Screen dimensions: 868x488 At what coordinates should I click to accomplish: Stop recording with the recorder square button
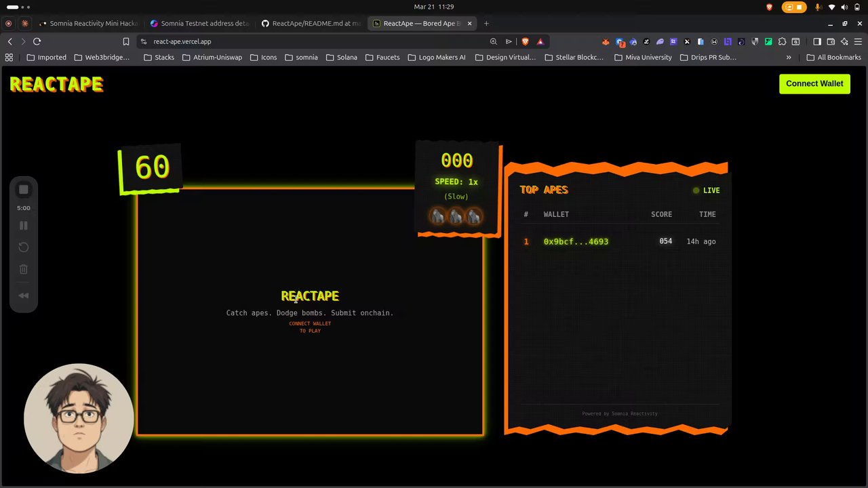[x=23, y=190]
